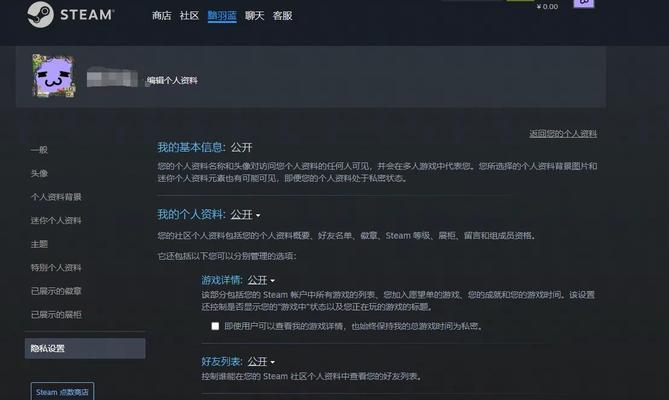
Task: Expand the 好友列表 privacy dropdown
Action: (x=261, y=362)
